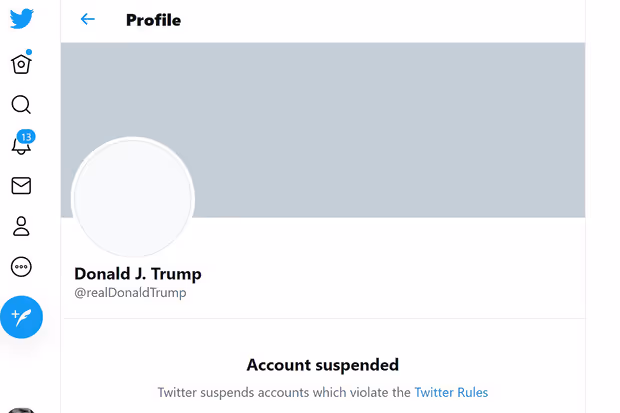Viewport: 620px width, 413px height.
Task: Click the "Twitter suspends accounts which violate" text
Action: point(284,392)
